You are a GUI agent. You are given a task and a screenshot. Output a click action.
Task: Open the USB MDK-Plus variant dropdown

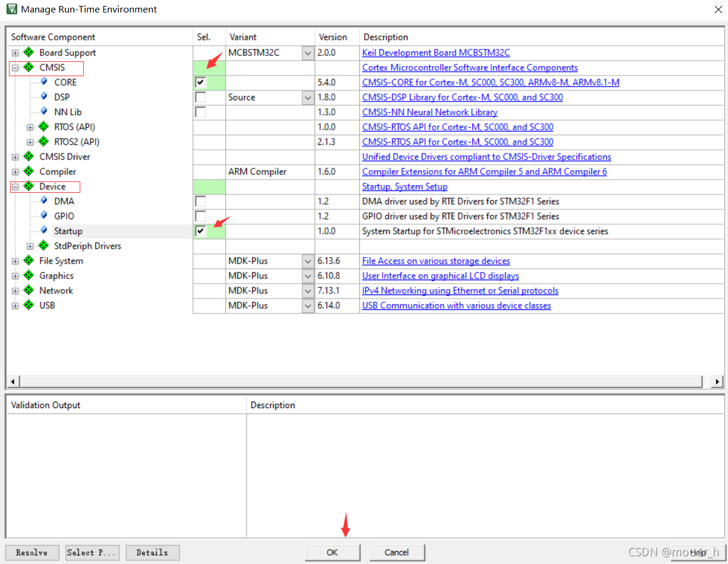pyautogui.click(x=307, y=306)
